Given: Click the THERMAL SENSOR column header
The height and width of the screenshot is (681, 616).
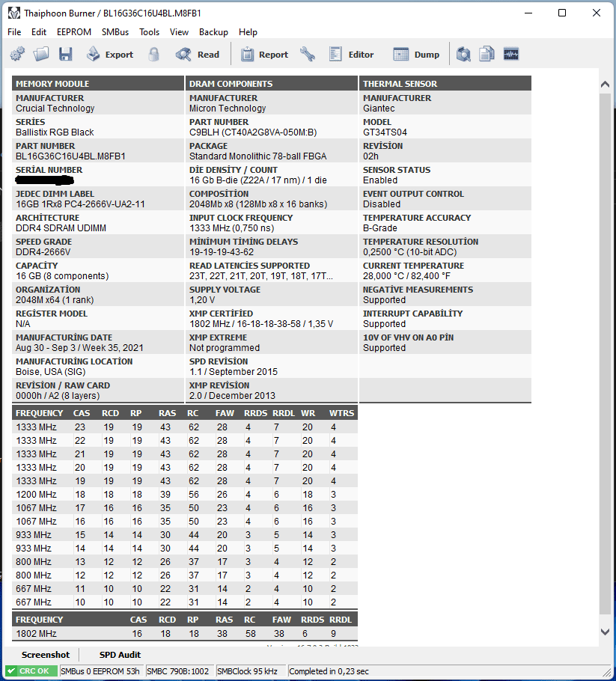Looking at the screenshot, I should 445,83.
